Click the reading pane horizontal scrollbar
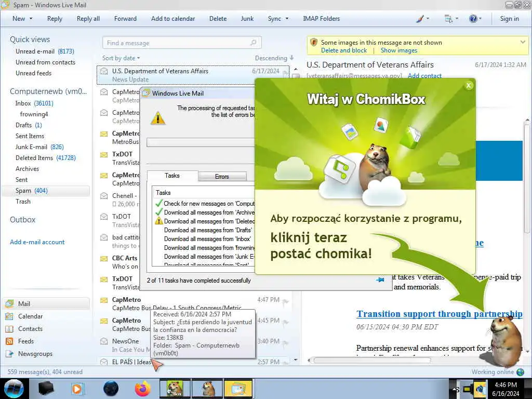532x399 pixels. click(372, 361)
